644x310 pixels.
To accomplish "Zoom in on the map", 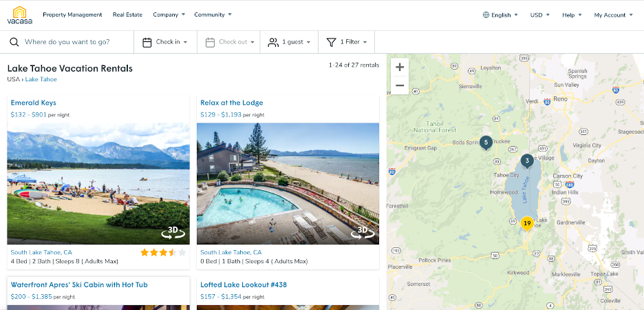I will point(400,67).
